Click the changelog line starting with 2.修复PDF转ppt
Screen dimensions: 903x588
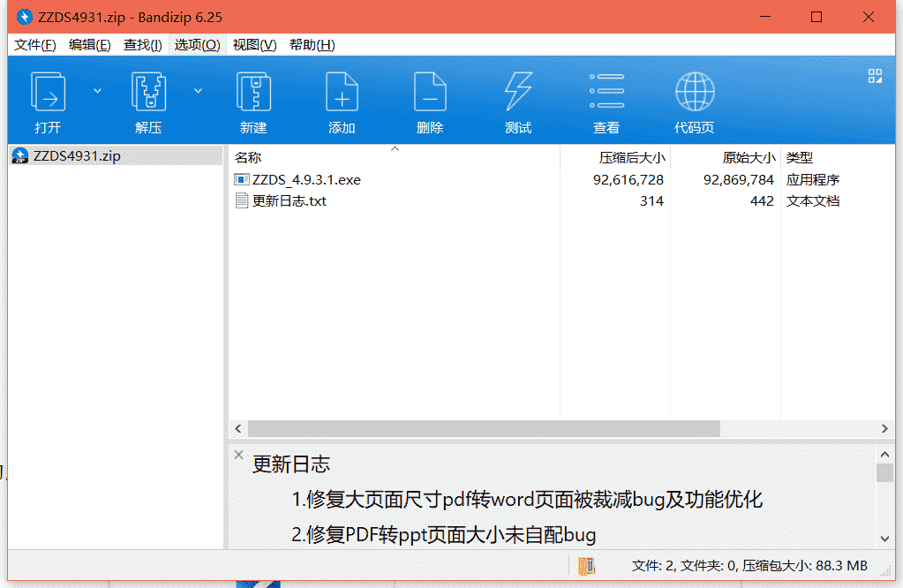tap(443, 534)
